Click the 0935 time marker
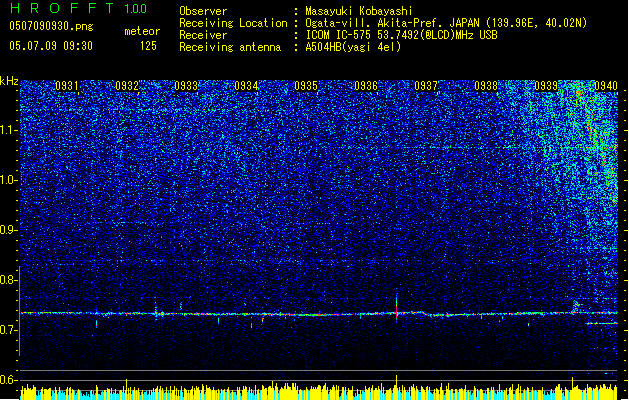 (x=306, y=86)
